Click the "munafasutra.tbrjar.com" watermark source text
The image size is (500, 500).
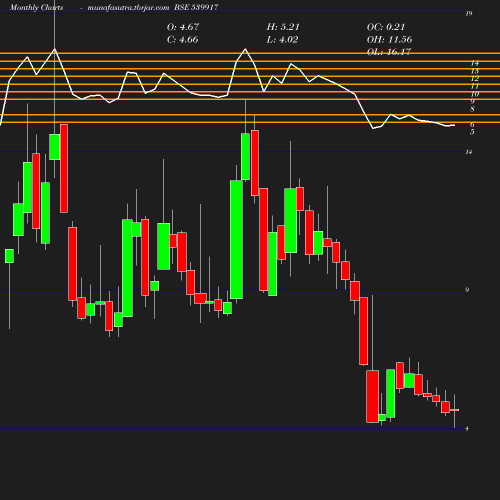tap(128, 7)
